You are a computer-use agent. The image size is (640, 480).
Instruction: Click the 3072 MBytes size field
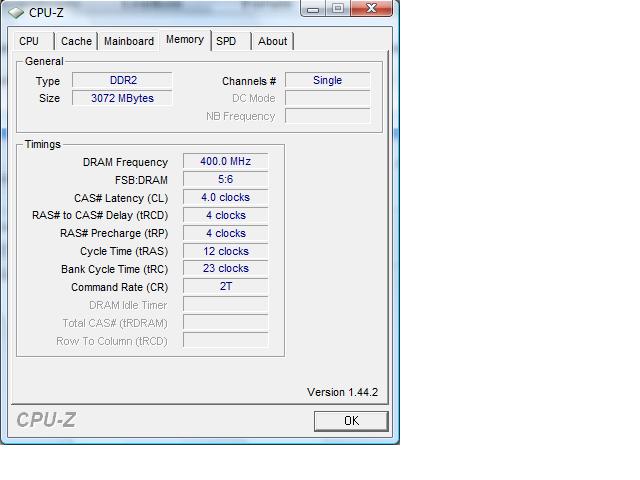tap(122, 98)
